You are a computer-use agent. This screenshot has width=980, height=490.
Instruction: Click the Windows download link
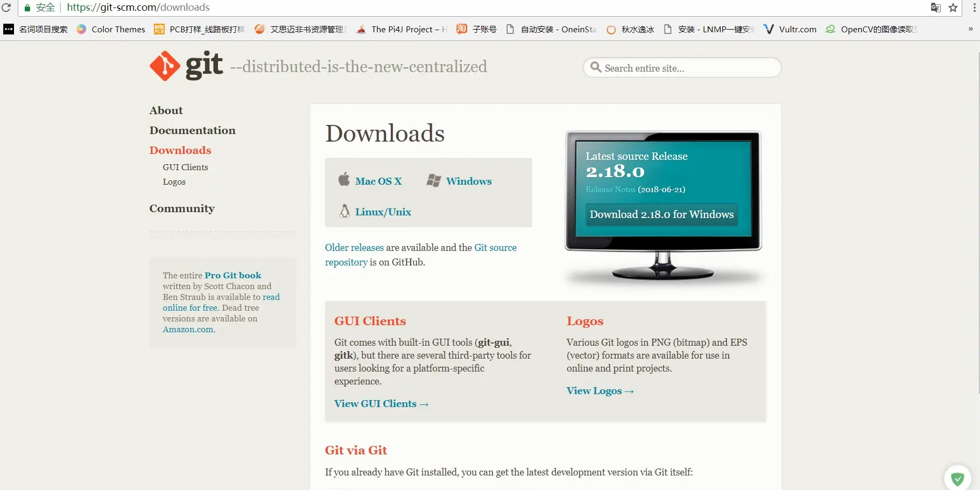click(x=469, y=181)
